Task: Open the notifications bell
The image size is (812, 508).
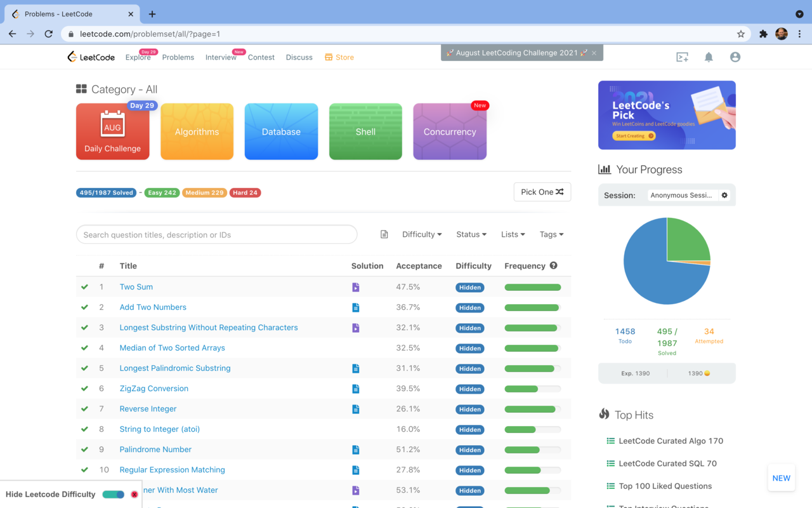Action: pos(709,57)
